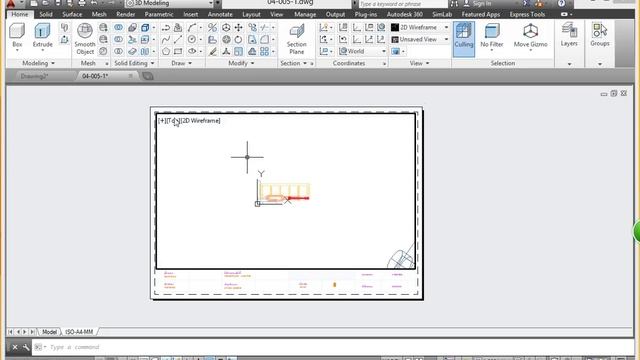Click the Move Gizmo tool
The height and width of the screenshot is (360, 640).
tap(530, 36)
